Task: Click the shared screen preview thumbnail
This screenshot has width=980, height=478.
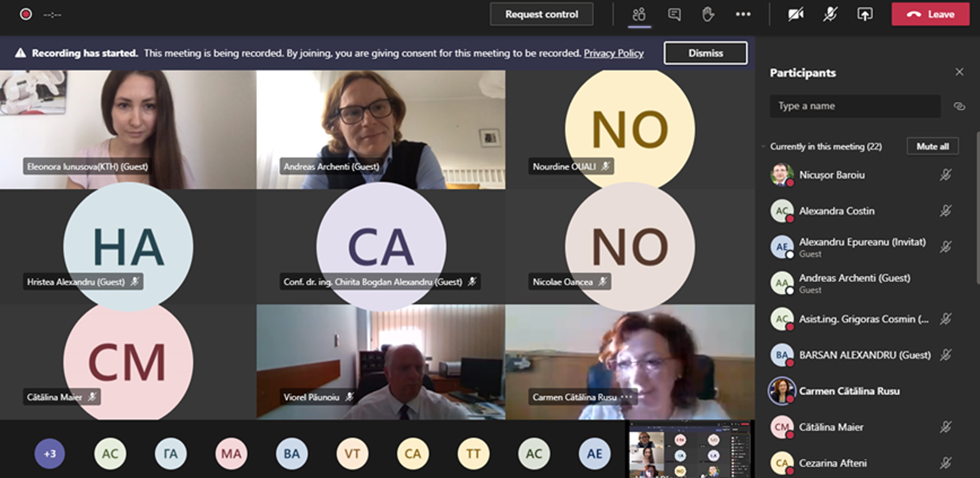Action: click(690, 449)
